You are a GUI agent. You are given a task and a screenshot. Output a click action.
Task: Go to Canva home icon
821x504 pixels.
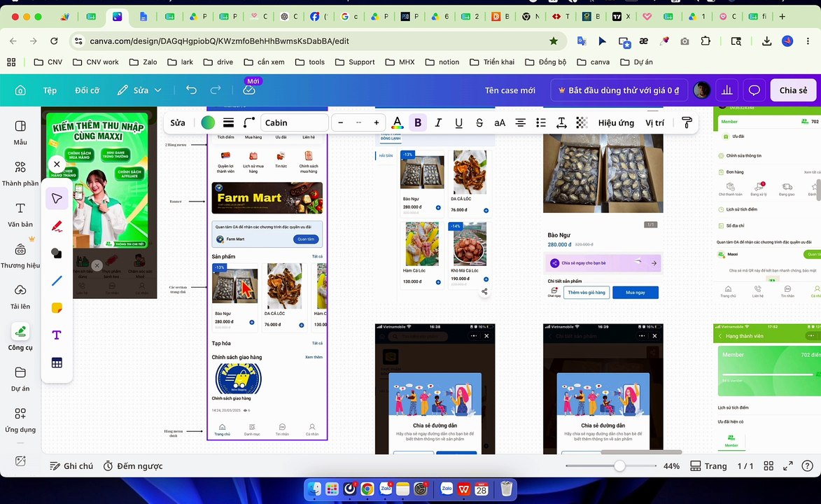coord(20,90)
